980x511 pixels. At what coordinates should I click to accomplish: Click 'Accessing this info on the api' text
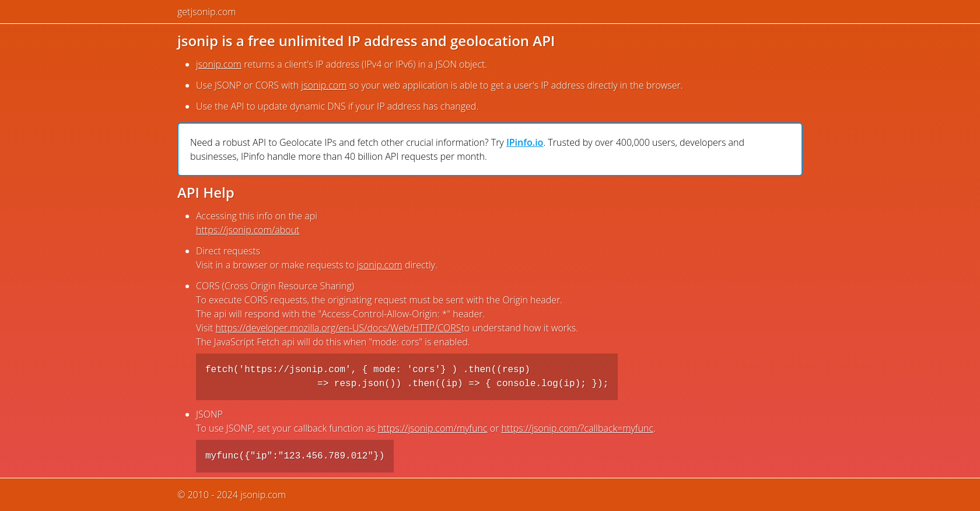tap(257, 216)
